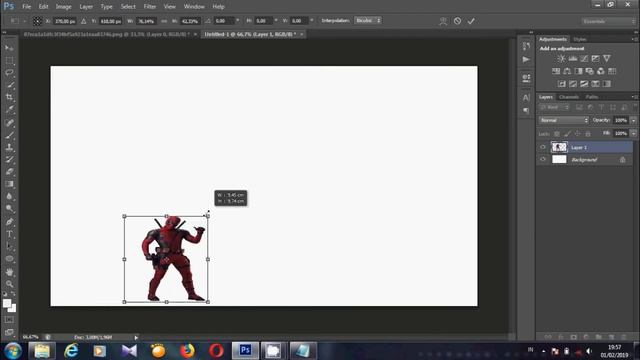The width and height of the screenshot is (640, 360).
Task: Toggle relative positioning triangle in options bar
Action: tap(83, 21)
